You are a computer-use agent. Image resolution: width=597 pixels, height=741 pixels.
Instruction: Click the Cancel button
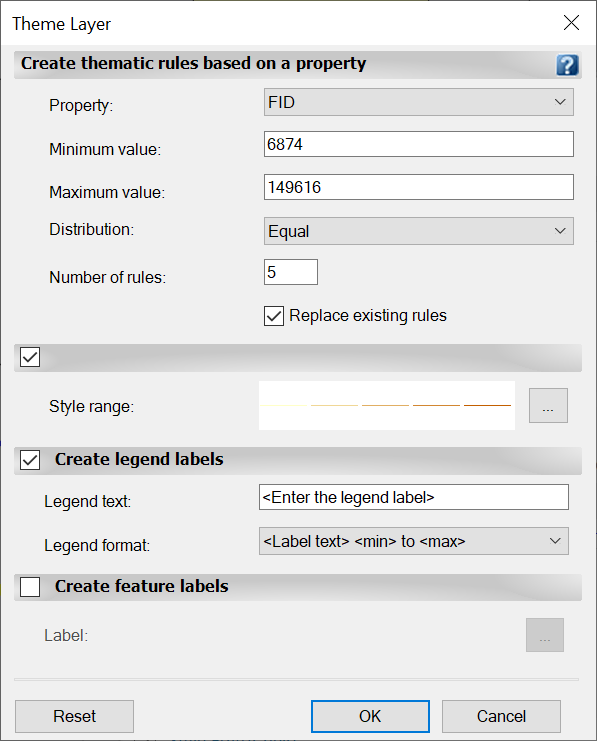pos(501,716)
